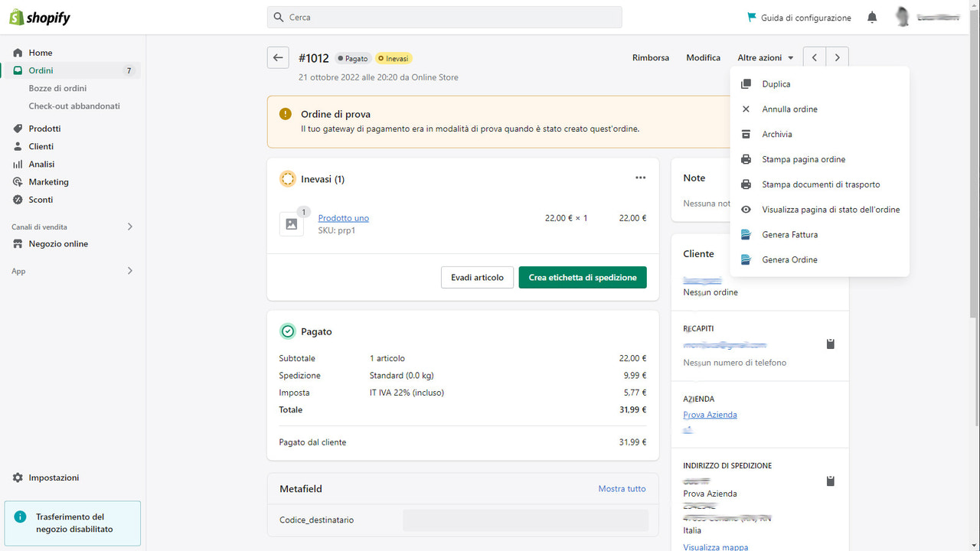Image resolution: width=980 pixels, height=551 pixels.
Task: Expand the App section chevron
Action: [129, 271]
